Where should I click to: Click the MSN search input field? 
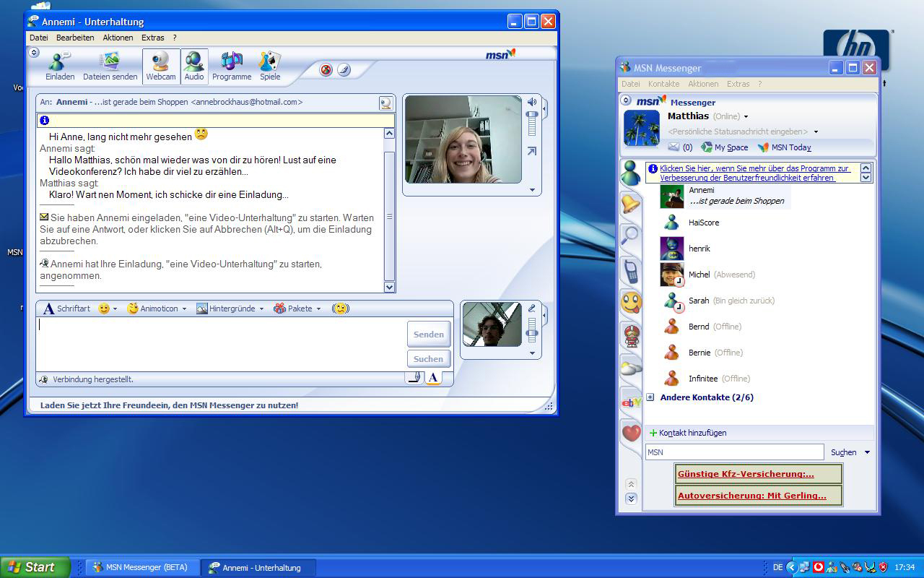[734, 452]
